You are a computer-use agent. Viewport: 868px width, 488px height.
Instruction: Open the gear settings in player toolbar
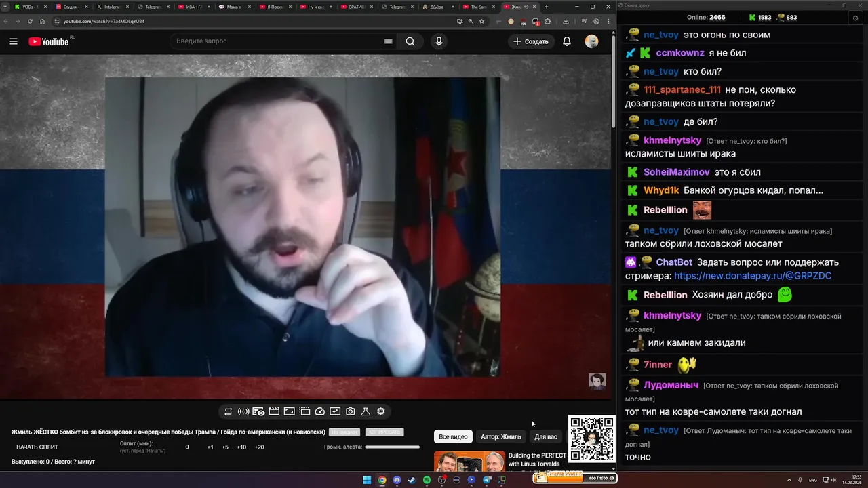pyautogui.click(x=380, y=411)
